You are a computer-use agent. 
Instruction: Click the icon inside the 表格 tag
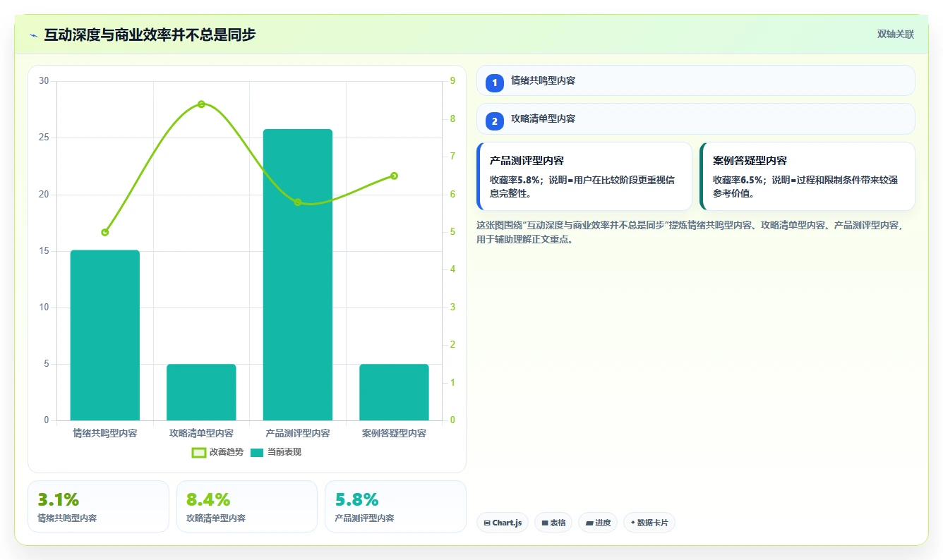pyautogui.click(x=545, y=523)
